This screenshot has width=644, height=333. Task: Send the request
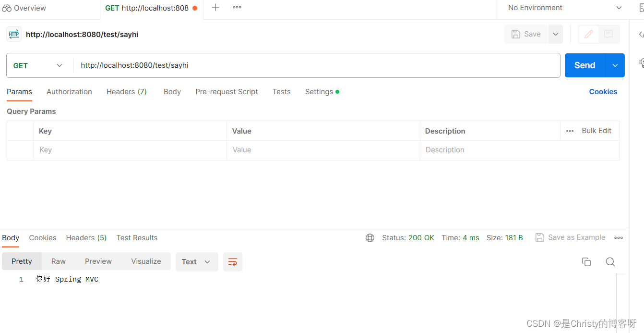585,65
